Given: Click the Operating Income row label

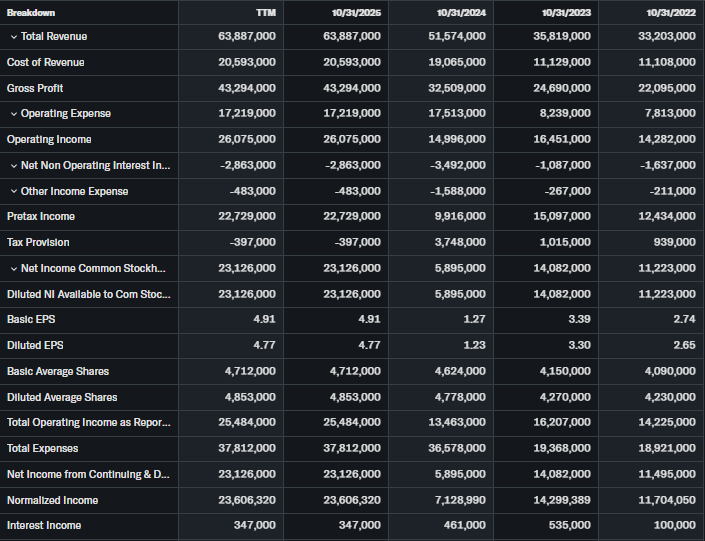Looking at the screenshot, I should coord(49,140).
